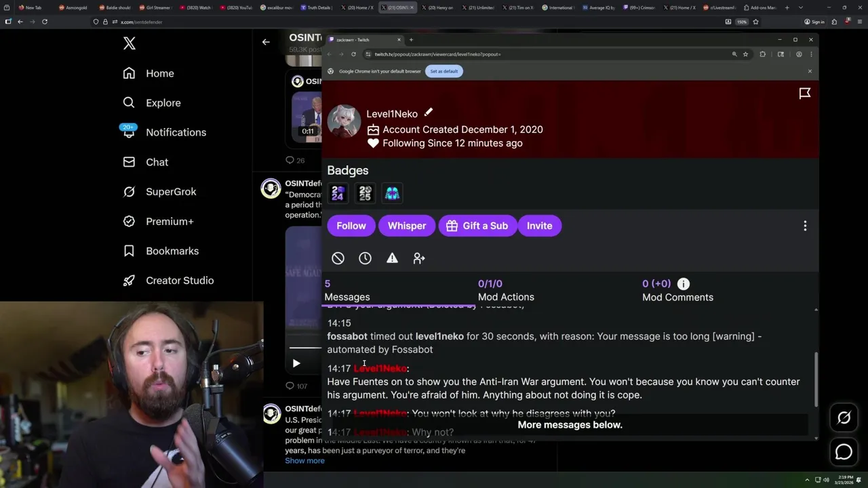Viewport: 868px width, 488px height.
Task: Go back in the Firefox window
Action: coord(20,22)
